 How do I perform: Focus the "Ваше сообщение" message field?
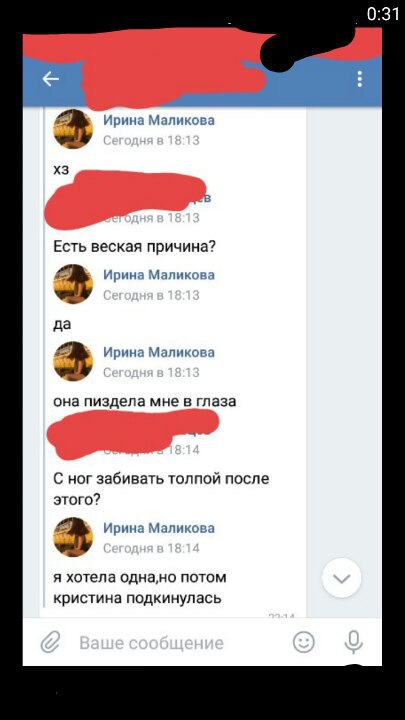click(x=152, y=643)
